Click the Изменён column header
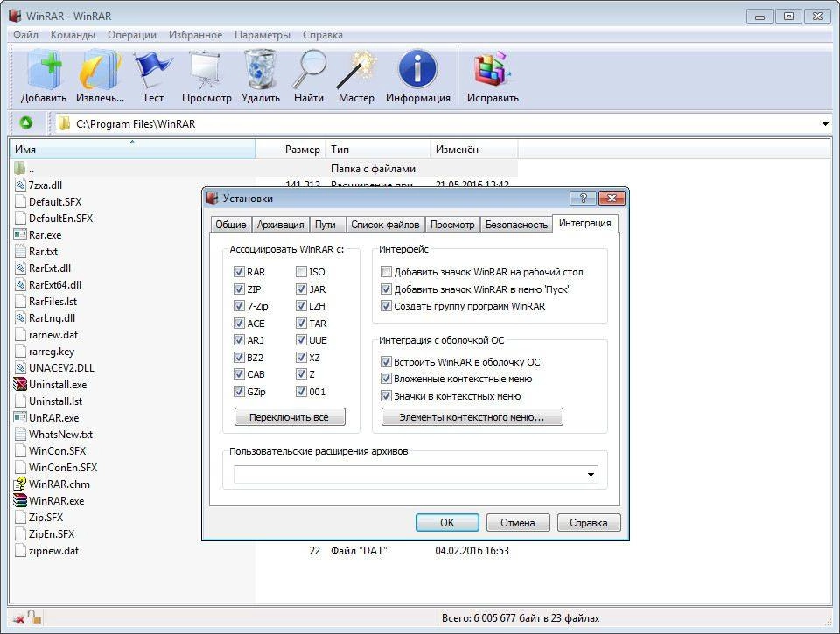The width and height of the screenshot is (840, 634). click(x=474, y=150)
